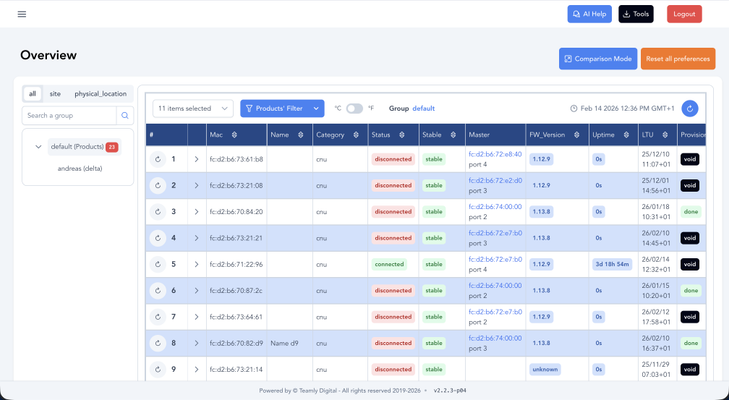729x400 pixels.
Task: Collapse the default (Products) tree group
Action: click(x=38, y=147)
